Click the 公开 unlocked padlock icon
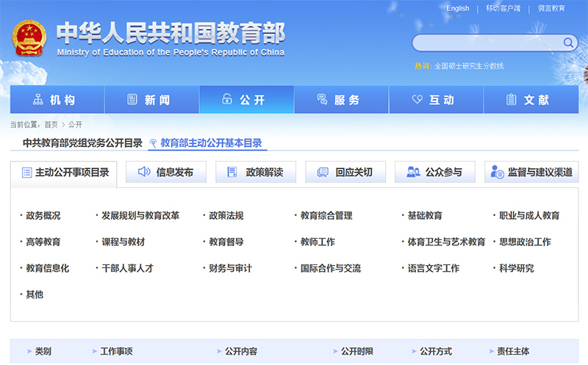The image size is (588, 365). (x=227, y=99)
